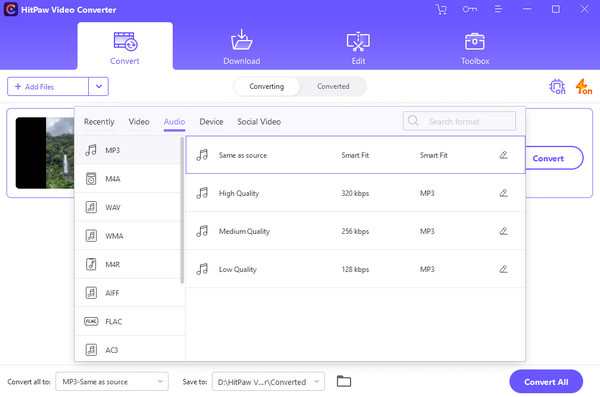Edit the Medium Quality preset
Viewport: 600px width, 397px height.
pyautogui.click(x=503, y=231)
